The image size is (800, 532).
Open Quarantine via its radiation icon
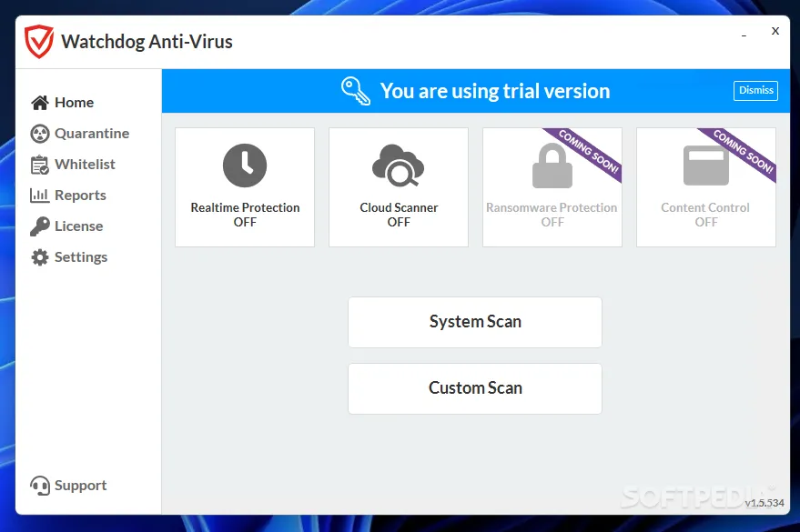point(39,134)
